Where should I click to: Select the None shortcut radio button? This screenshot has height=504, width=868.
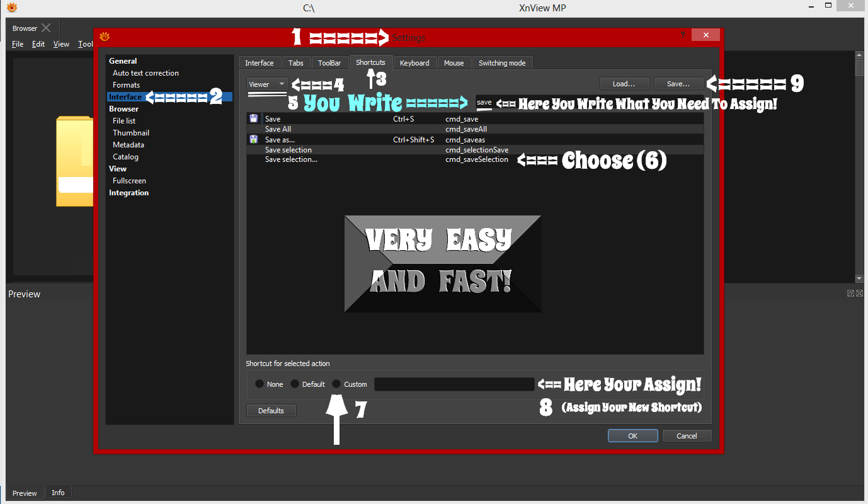[x=260, y=384]
